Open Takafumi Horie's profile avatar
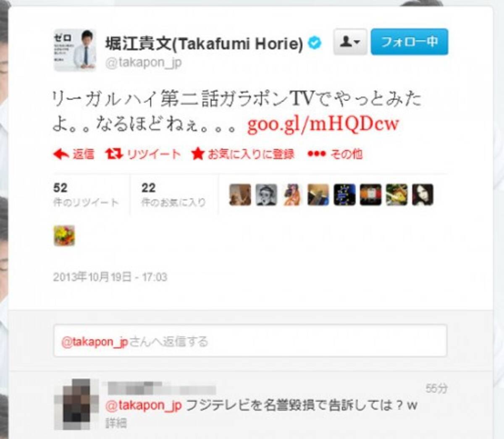Screen dimensions: 504x439 tap(75, 50)
